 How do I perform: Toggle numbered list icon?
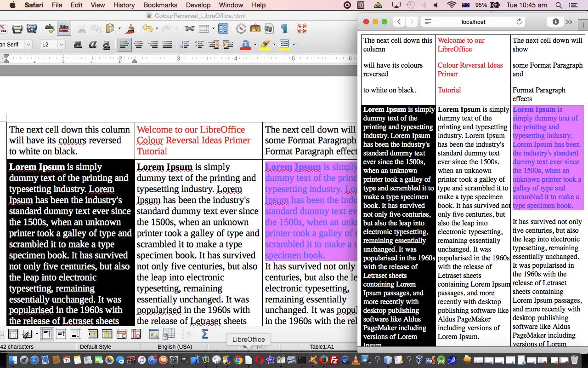(185, 45)
